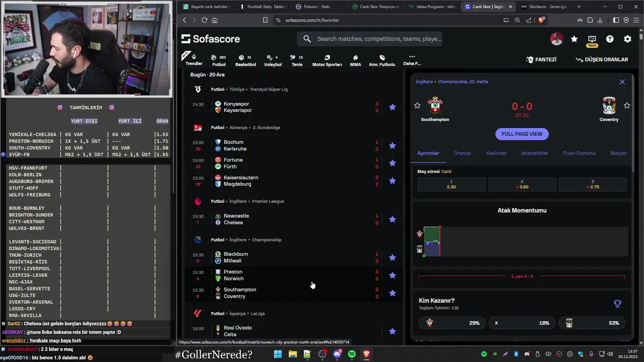The height and width of the screenshot is (362, 644).
Task: Select draw odds X at 3.60
Action: point(522,184)
